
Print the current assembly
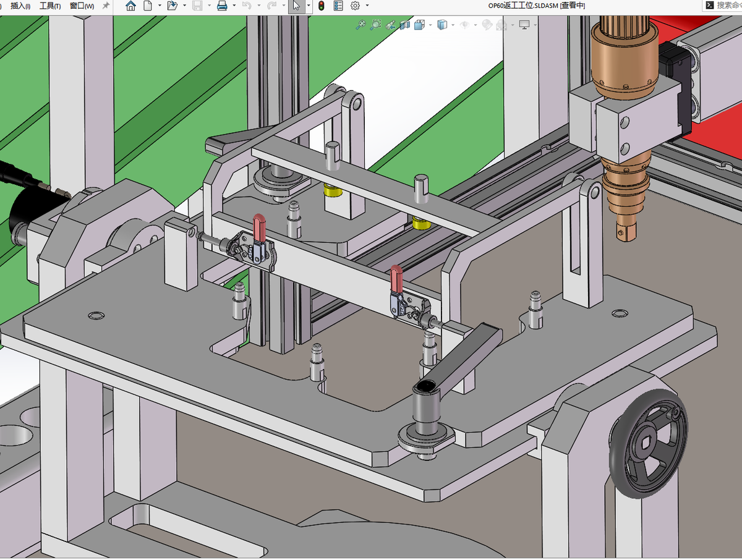pos(222,6)
